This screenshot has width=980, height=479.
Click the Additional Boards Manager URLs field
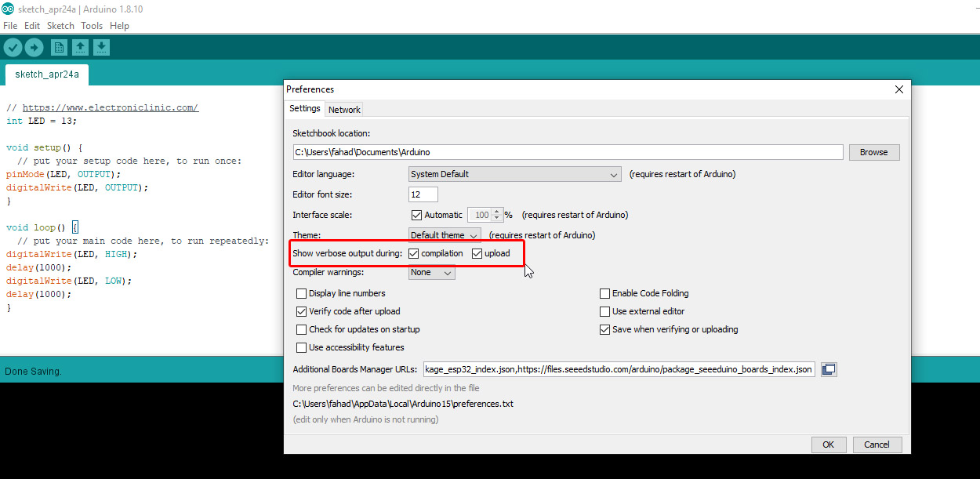(619, 369)
